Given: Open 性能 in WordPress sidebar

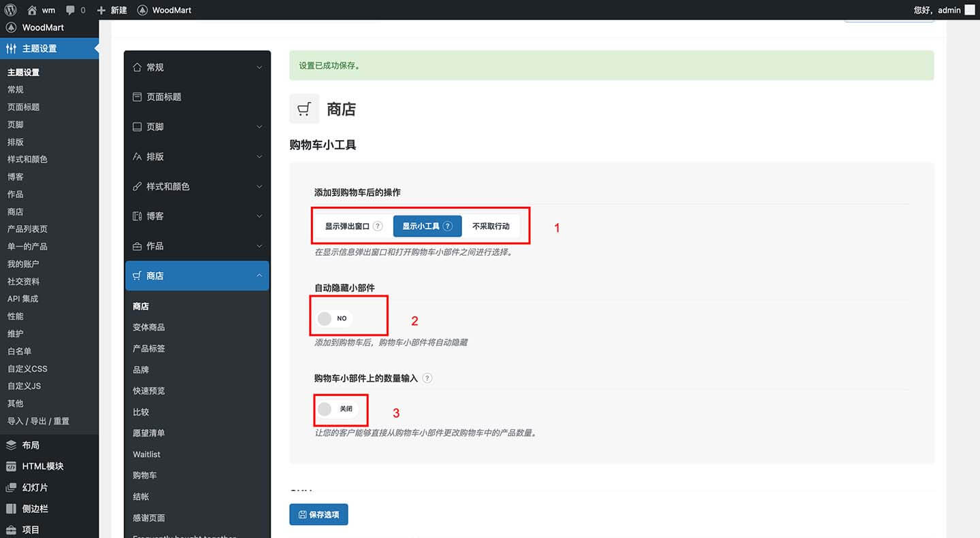Looking at the screenshot, I should [15, 316].
